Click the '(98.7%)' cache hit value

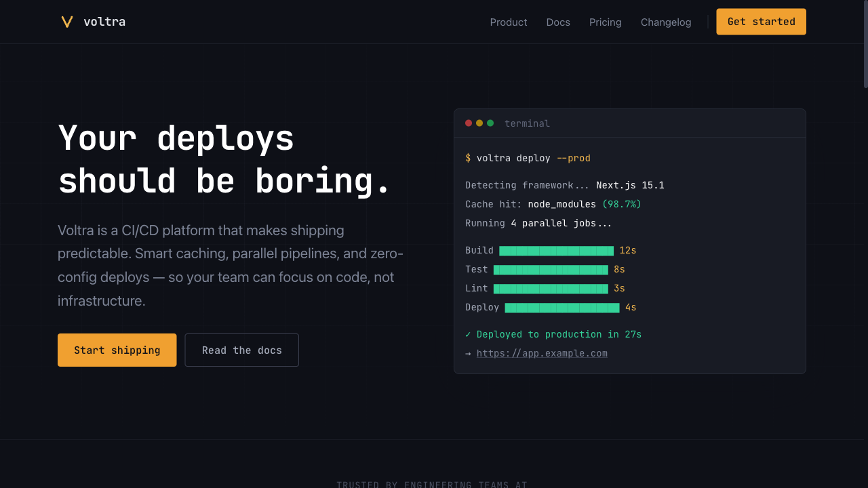point(622,204)
